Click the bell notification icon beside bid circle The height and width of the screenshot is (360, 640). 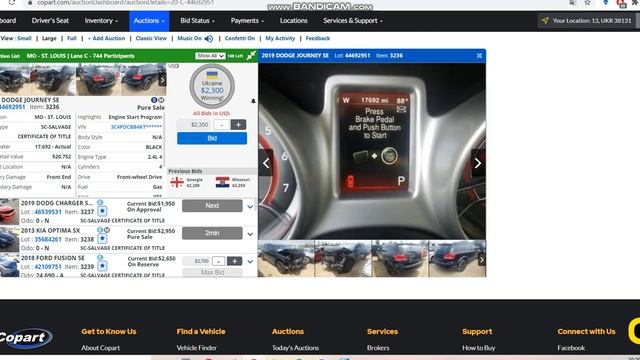(253, 101)
